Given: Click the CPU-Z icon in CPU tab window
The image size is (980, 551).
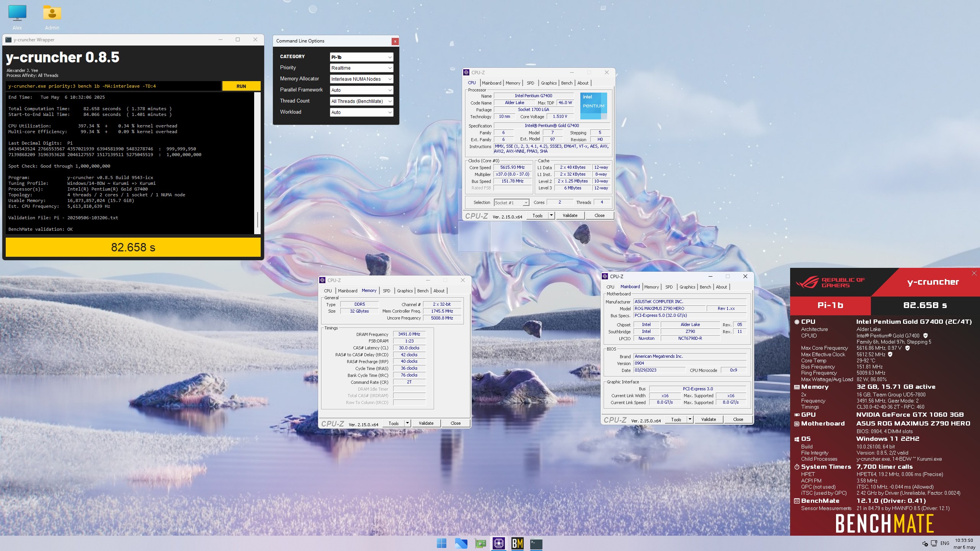Looking at the screenshot, I should coord(466,72).
